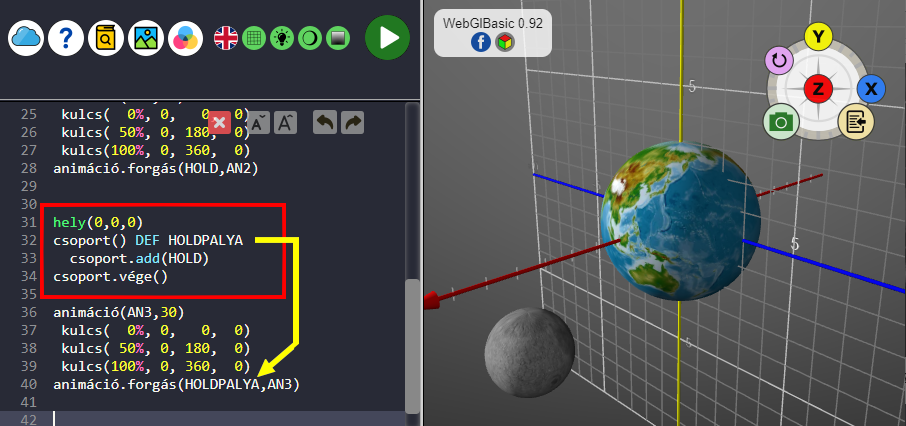The image size is (906, 426).
Task: Take a snapshot with the green camera icon
Action: click(x=780, y=122)
